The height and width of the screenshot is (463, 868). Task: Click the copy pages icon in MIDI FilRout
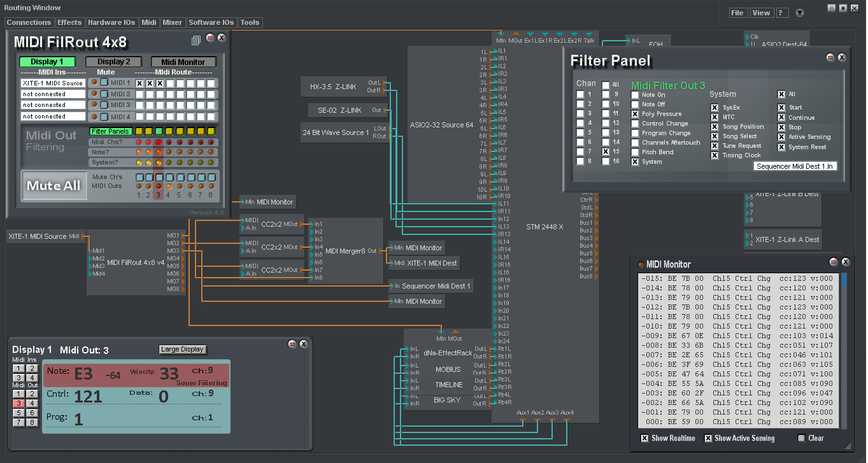[196, 41]
